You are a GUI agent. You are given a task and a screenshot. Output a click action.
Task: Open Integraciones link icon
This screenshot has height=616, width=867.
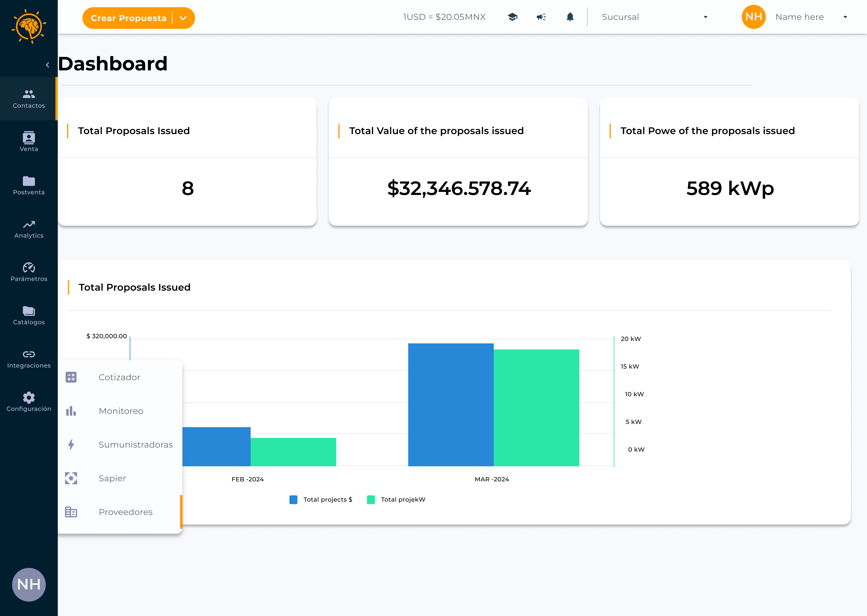click(29, 359)
